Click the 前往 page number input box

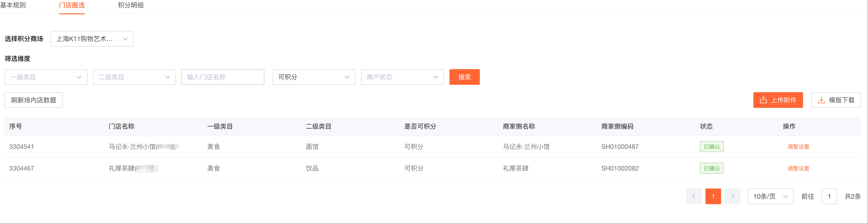(x=829, y=196)
